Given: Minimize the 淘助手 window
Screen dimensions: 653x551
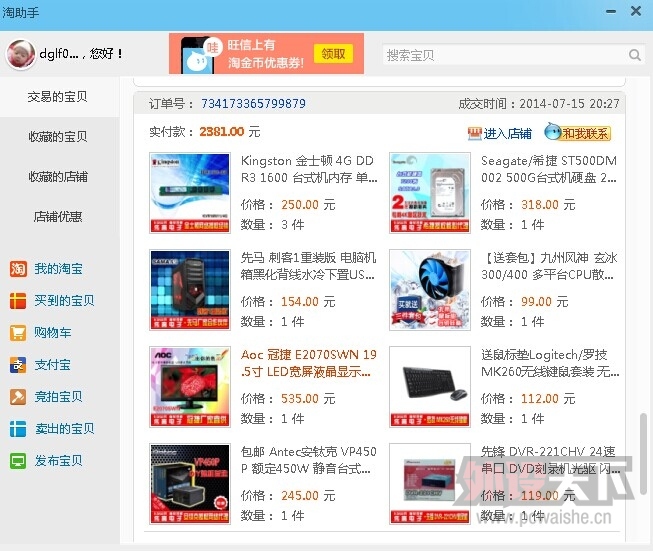Looking at the screenshot, I should click(x=611, y=11).
